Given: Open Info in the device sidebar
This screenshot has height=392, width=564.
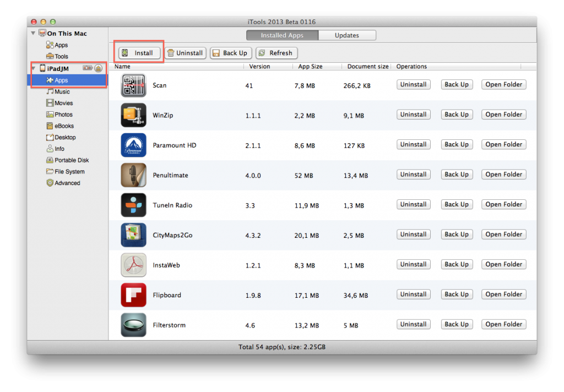Looking at the screenshot, I should 56,149.
